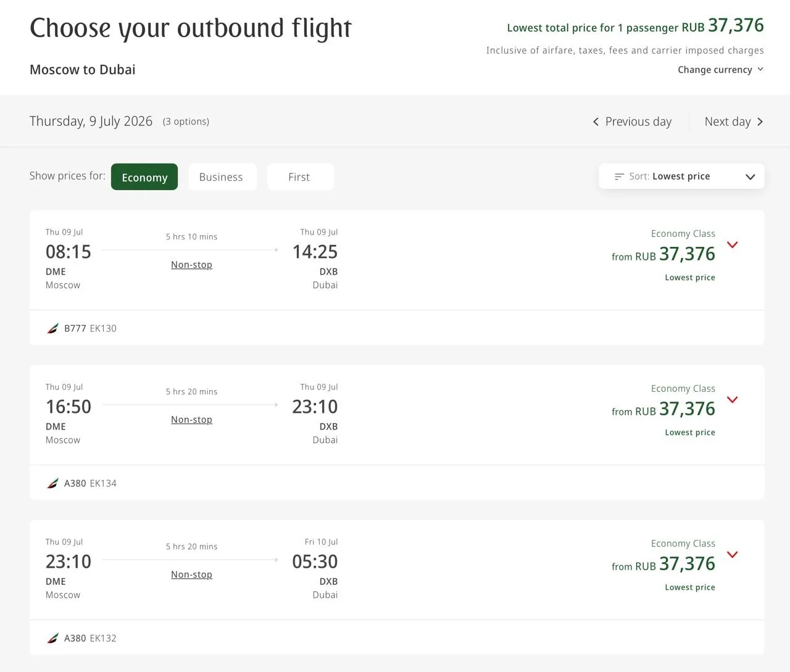
Task: Expand fare details for 23:10 departure
Action: [733, 555]
